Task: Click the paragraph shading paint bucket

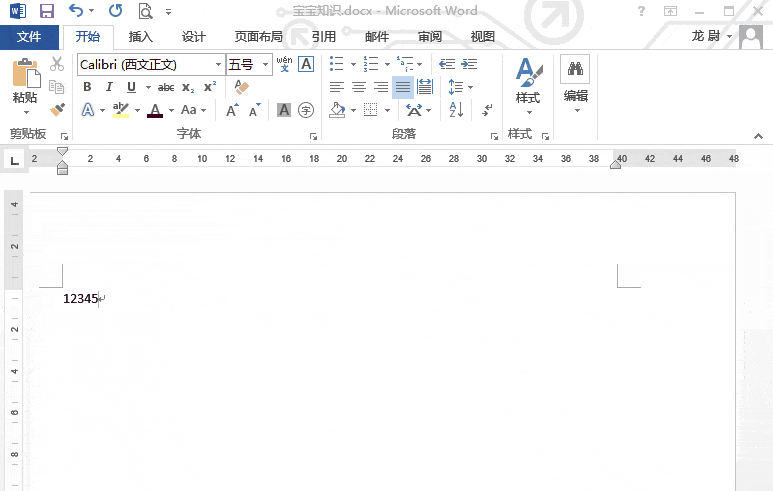Action: (x=337, y=110)
